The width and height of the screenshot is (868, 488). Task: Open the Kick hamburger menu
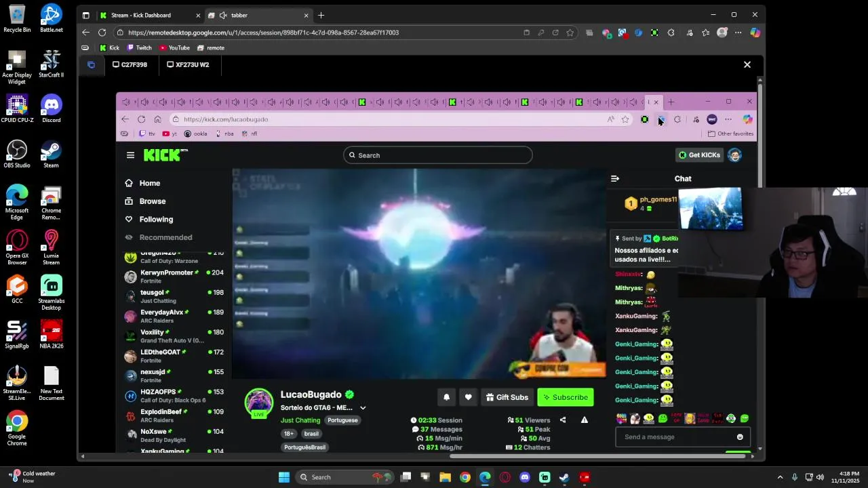[x=130, y=155]
